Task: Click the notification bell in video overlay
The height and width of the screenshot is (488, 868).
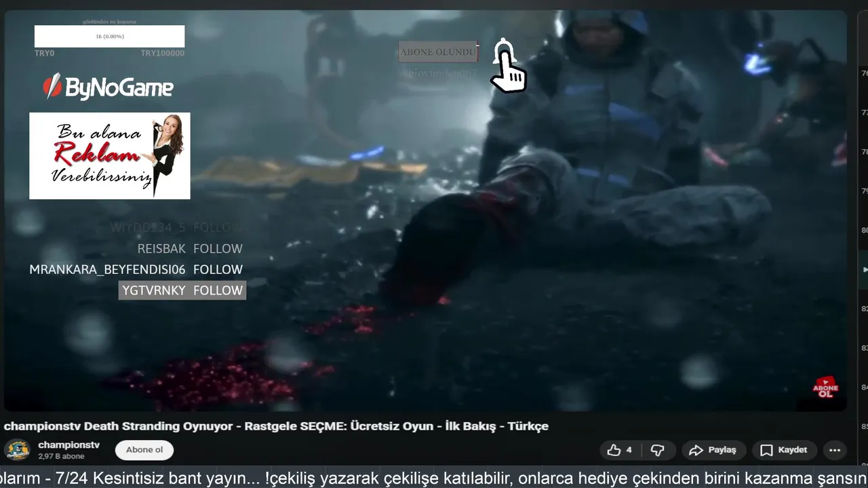Action: [x=503, y=50]
